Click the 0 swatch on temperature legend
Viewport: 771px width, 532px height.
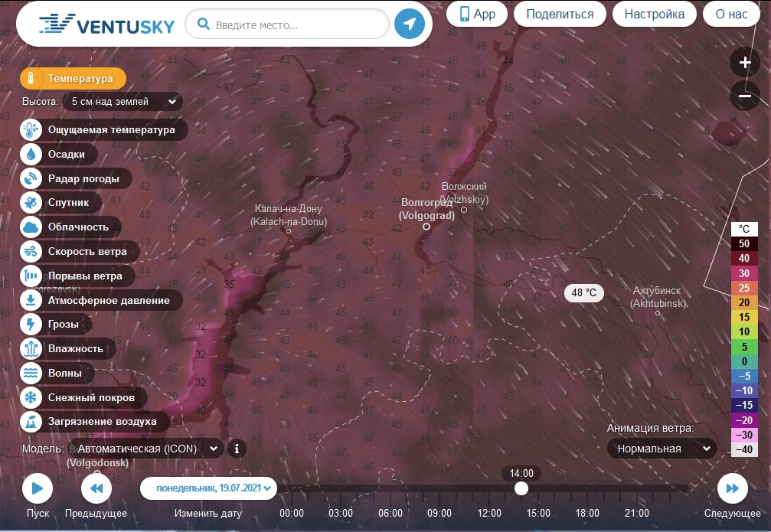[744, 361]
